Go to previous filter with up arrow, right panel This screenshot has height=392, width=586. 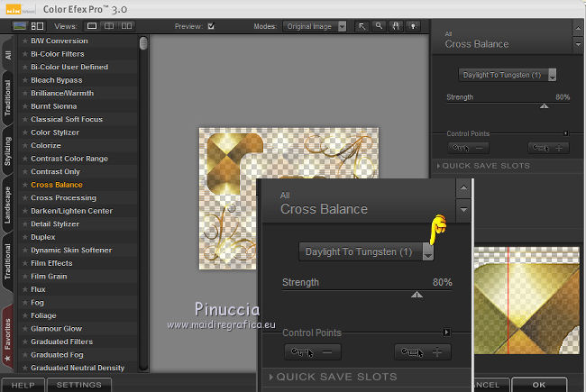click(x=578, y=29)
